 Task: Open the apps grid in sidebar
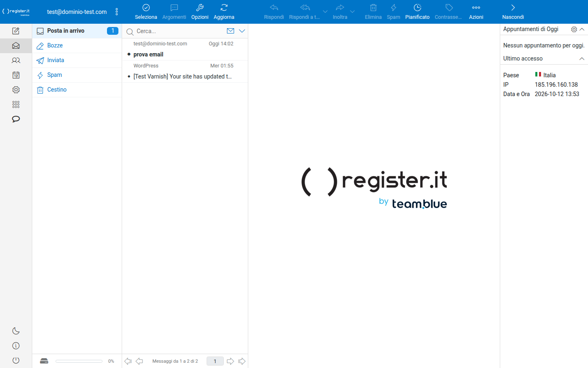(16, 105)
